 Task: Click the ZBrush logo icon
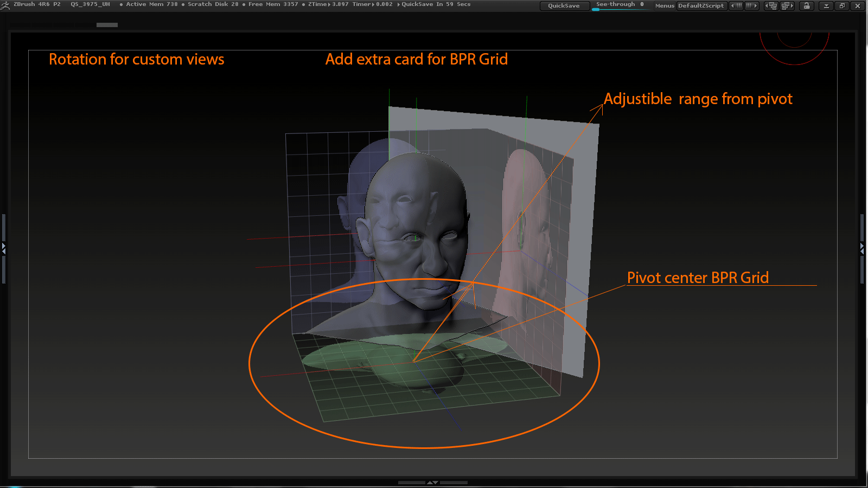point(5,5)
